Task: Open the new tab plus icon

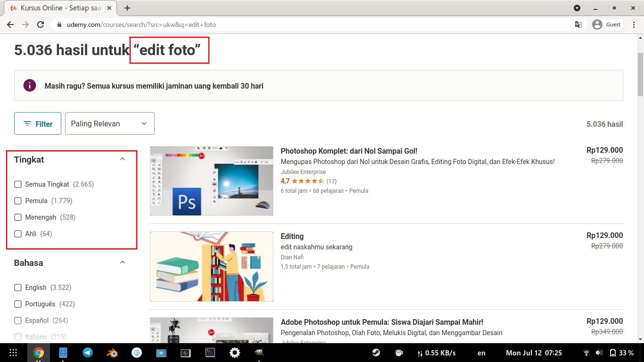Action: (x=127, y=8)
